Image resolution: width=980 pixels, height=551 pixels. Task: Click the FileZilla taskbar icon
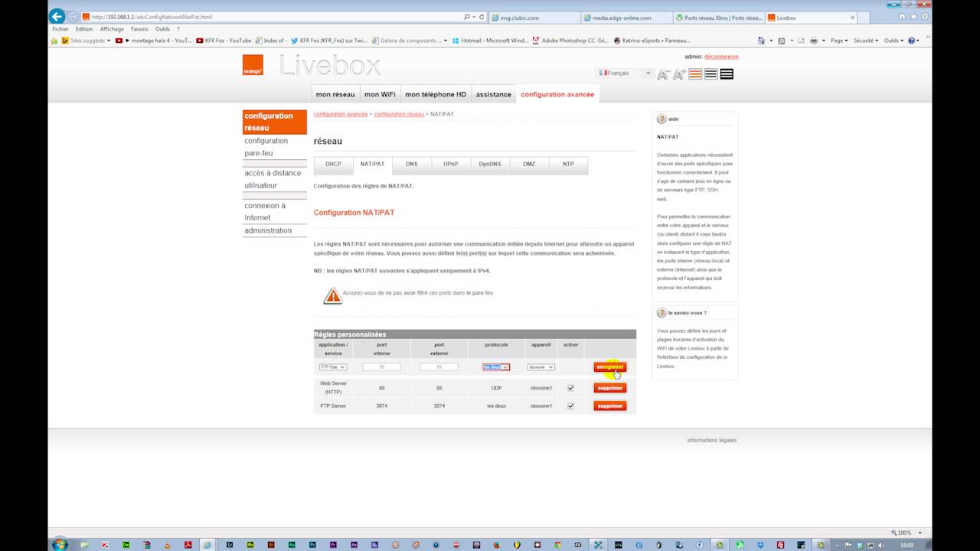click(x=780, y=545)
